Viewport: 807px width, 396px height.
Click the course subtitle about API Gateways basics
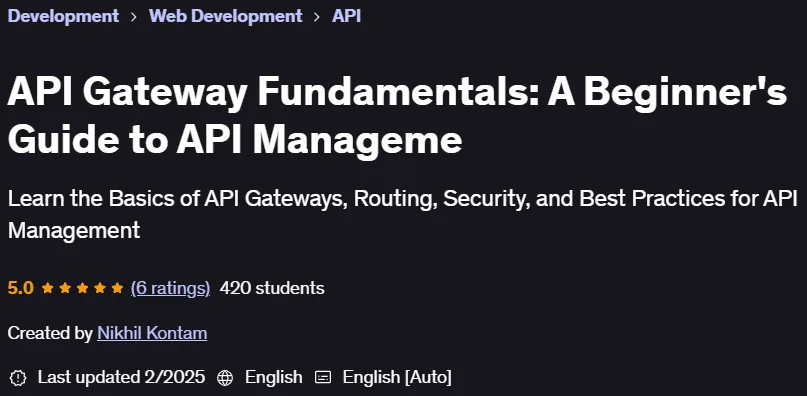click(402, 214)
